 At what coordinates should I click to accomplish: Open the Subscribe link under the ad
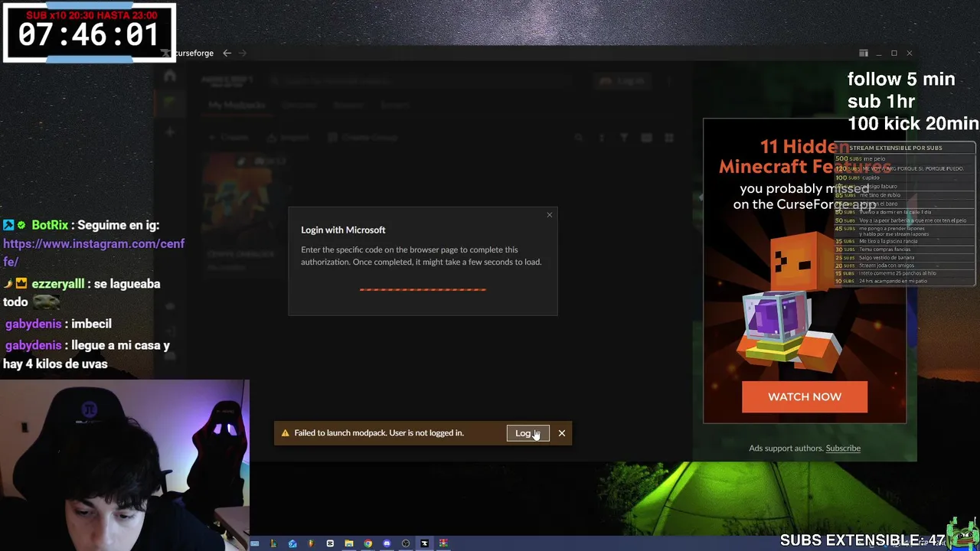pyautogui.click(x=843, y=448)
